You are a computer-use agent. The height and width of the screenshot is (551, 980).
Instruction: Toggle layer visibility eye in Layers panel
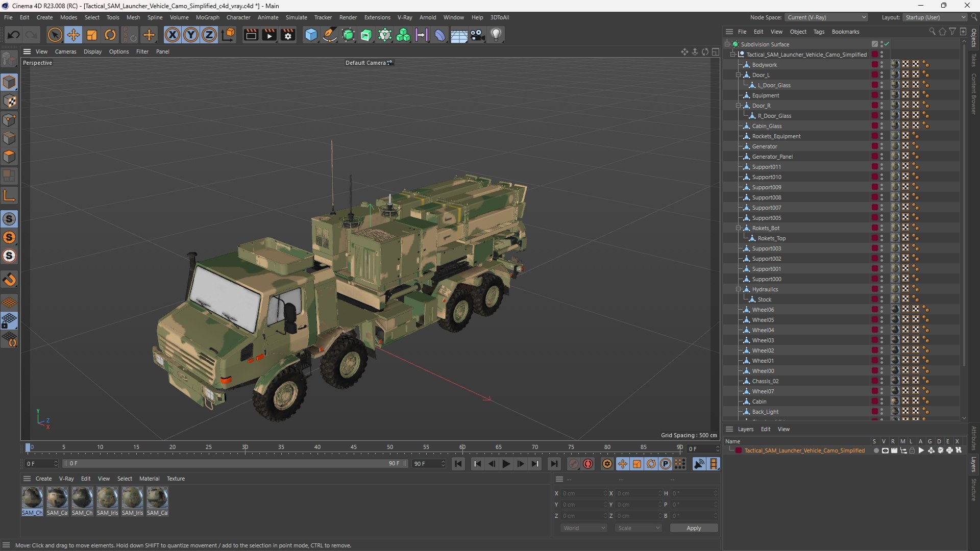pos(885,450)
